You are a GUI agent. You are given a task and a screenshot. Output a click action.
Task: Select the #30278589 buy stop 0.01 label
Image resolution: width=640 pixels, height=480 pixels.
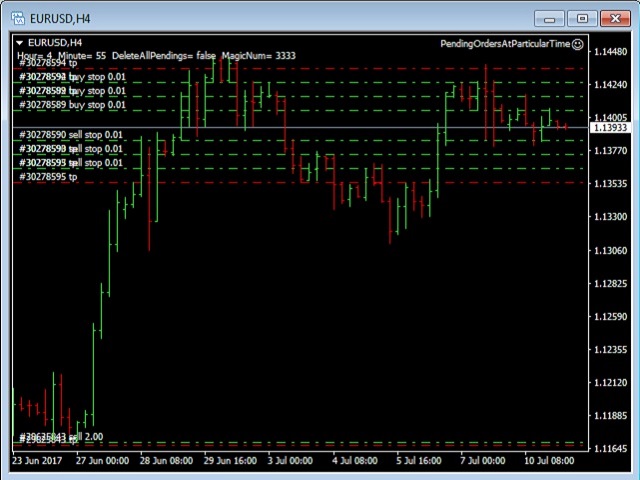coord(72,105)
